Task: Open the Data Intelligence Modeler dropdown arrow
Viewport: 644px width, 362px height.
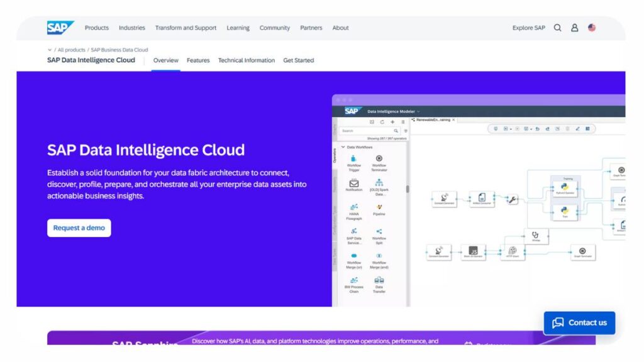Action: pos(418,111)
